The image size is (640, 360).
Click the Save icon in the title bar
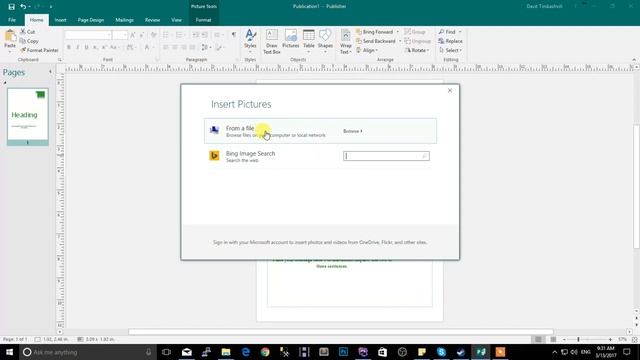coord(11,7)
